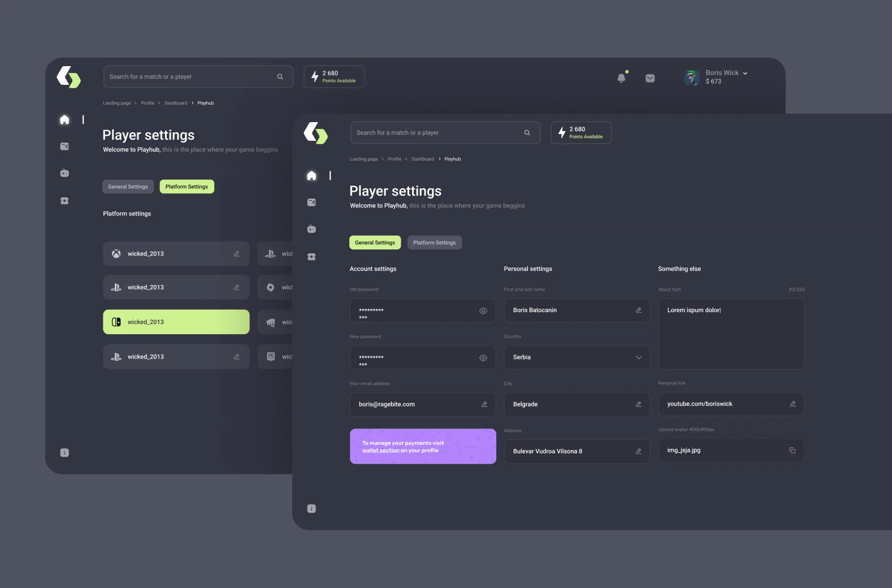The width and height of the screenshot is (892, 588).
Task: Open gamepad icon in front window sidebar
Action: click(x=311, y=229)
